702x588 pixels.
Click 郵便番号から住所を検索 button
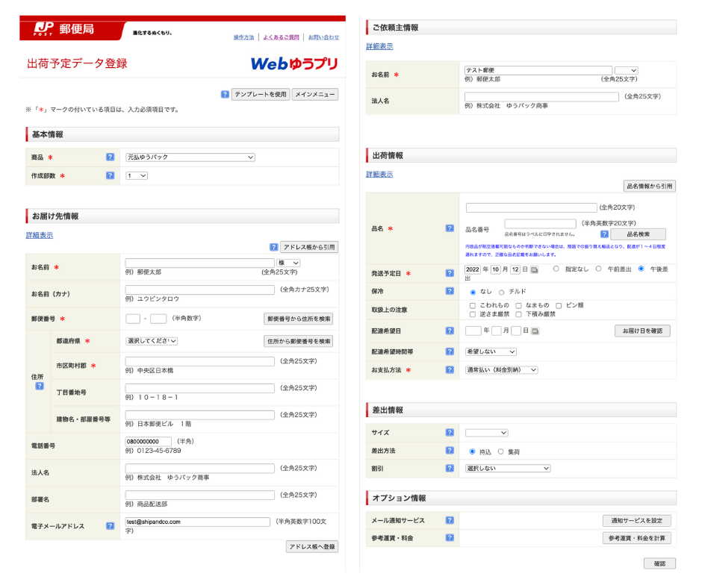tap(298, 319)
